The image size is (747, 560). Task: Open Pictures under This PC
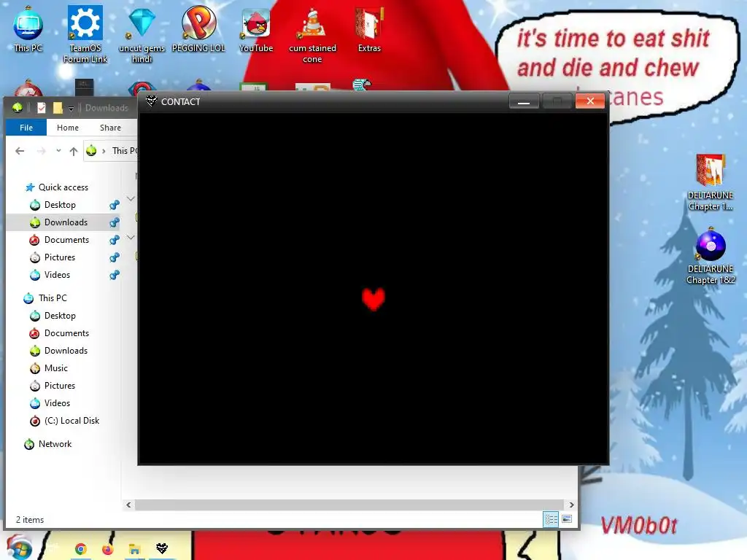[60, 386]
